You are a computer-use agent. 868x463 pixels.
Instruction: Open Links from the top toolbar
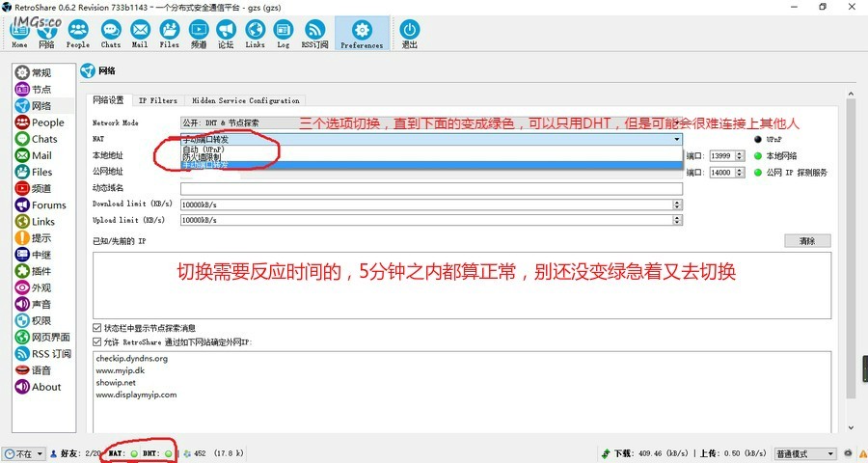256,33
